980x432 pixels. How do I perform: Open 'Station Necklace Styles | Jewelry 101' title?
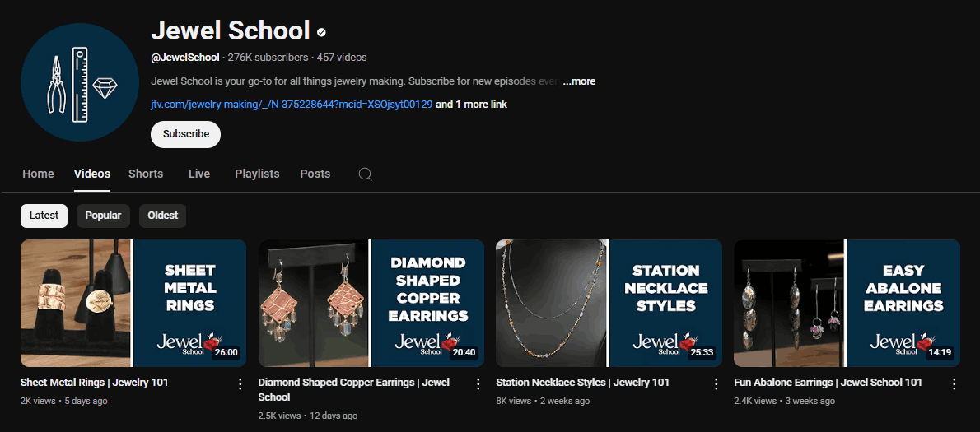pyautogui.click(x=582, y=382)
